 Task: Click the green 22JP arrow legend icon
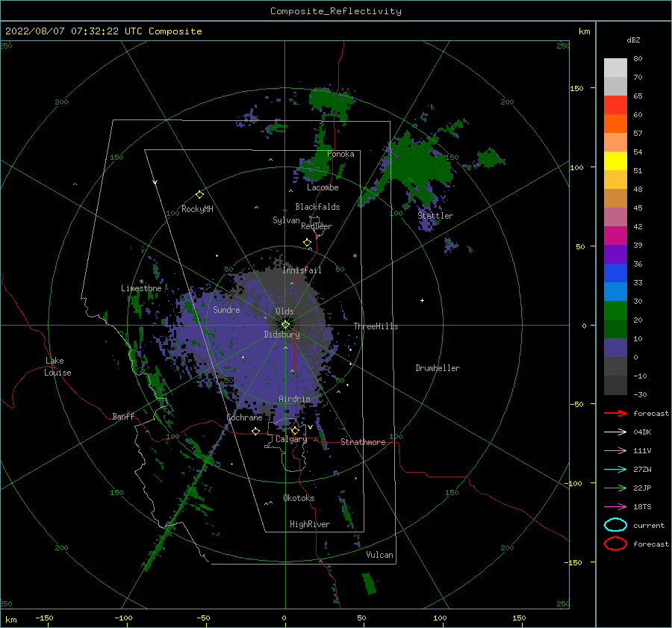[615, 488]
